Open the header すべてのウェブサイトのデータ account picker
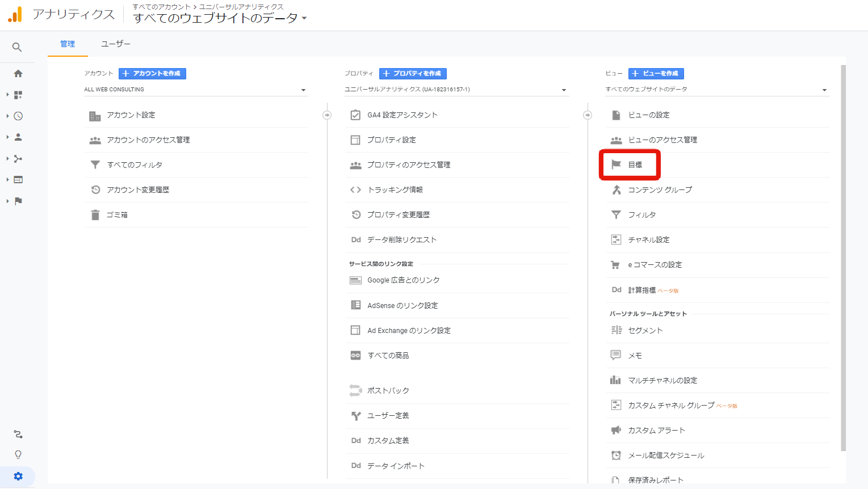The height and width of the screenshot is (489, 868). 220,18
